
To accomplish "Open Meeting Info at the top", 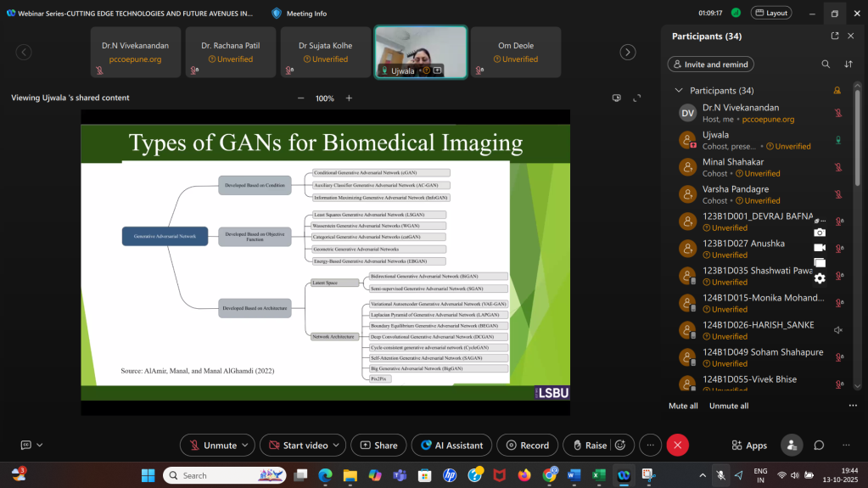I will (x=300, y=13).
